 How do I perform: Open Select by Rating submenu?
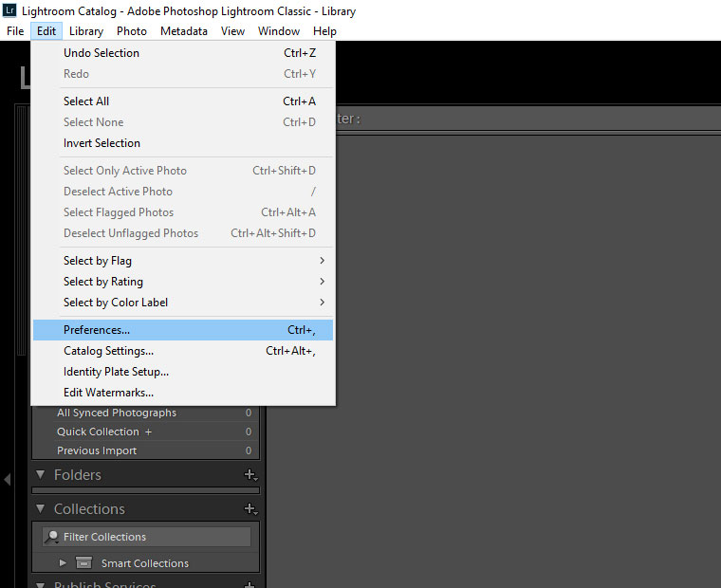[x=183, y=282]
